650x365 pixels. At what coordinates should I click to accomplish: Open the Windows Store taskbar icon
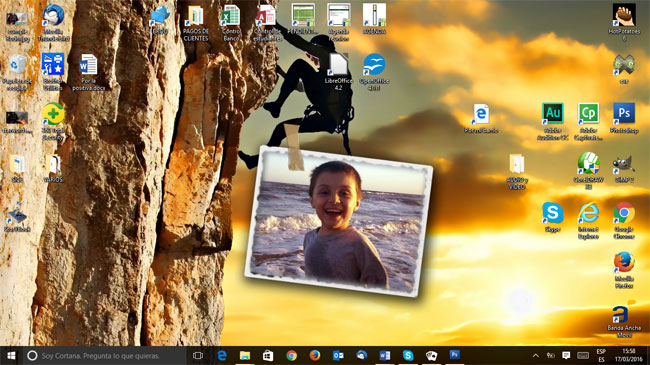click(x=268, y=355)
